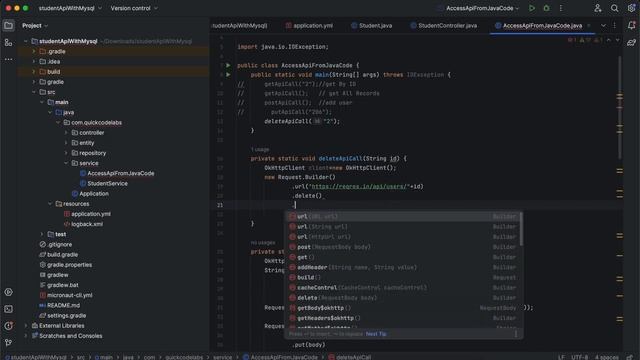Click the completion popup scrollbar
Image resolution: width=640 pixels, height=360 pixels.
click(521, 229)
